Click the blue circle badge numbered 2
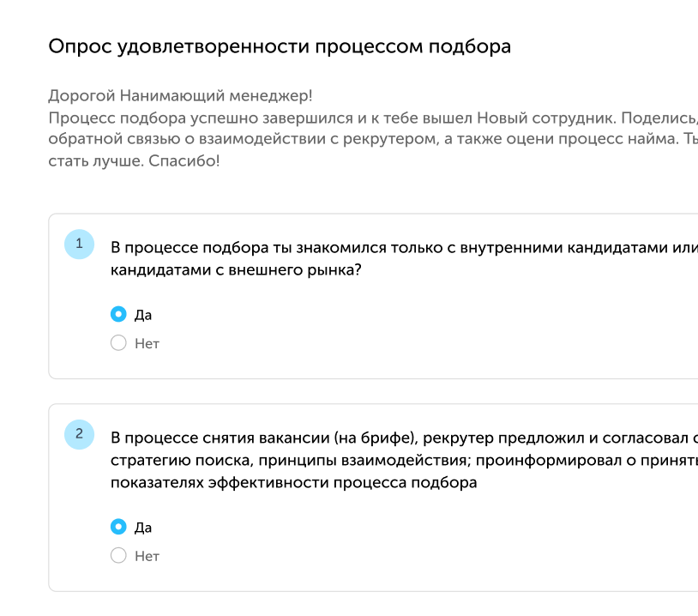This screenshot has height=616, width=698. pos(79,434)
